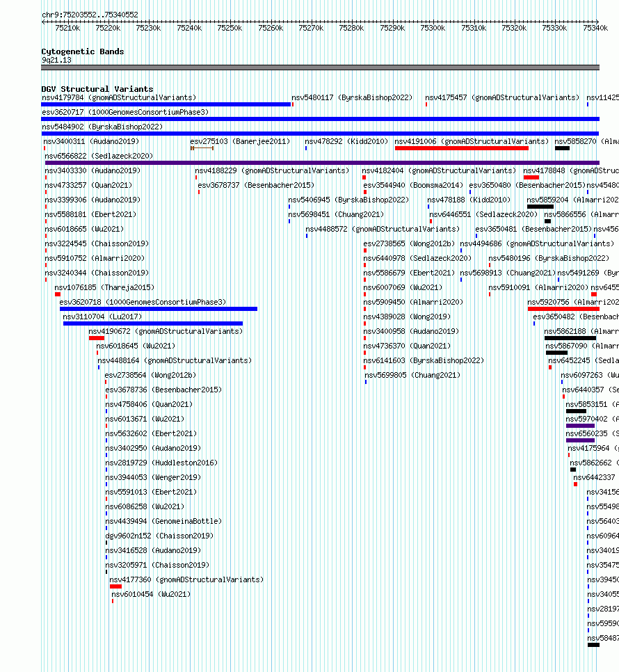Open the nsv5699805 (Chuang2021) label

tap(413, 375)
